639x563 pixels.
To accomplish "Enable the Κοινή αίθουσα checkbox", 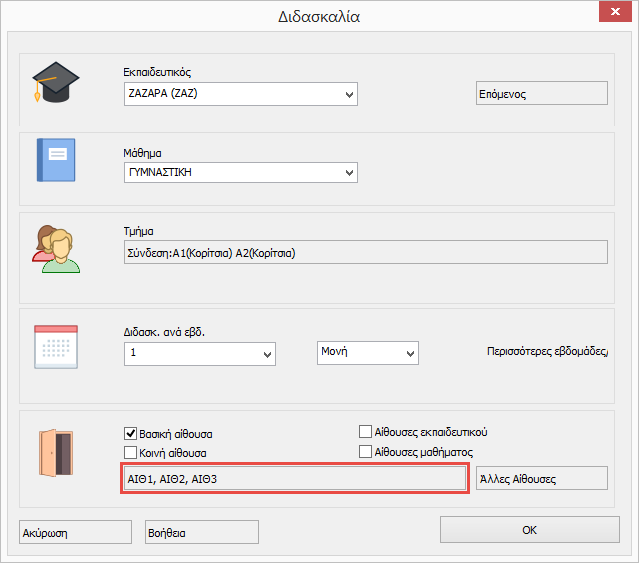I will (130, 453).
